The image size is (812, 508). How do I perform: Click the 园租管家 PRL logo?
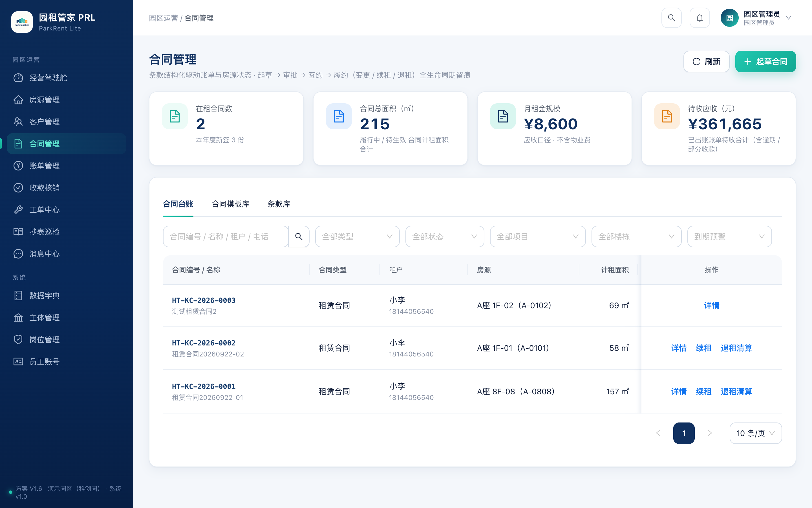pyautogui.click(x=22, y=22)
